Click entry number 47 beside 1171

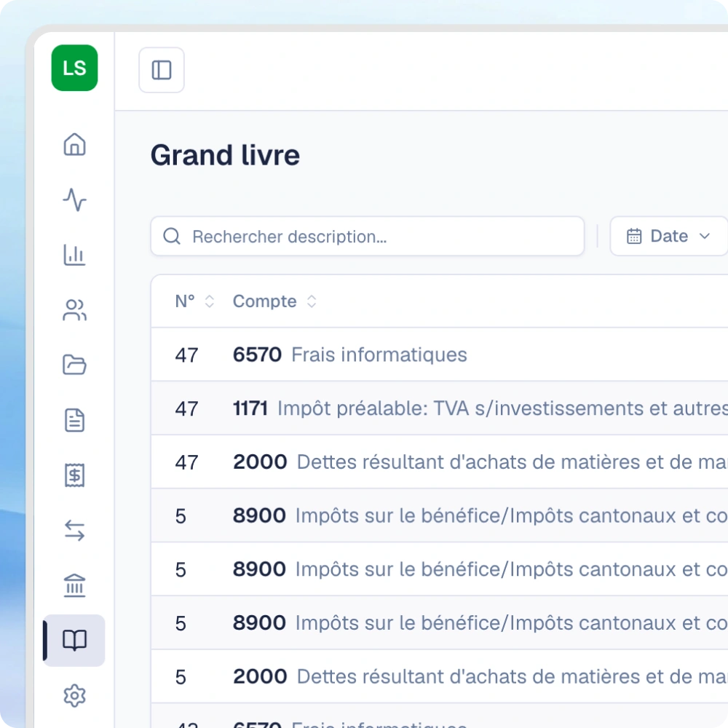click(186, 409)
